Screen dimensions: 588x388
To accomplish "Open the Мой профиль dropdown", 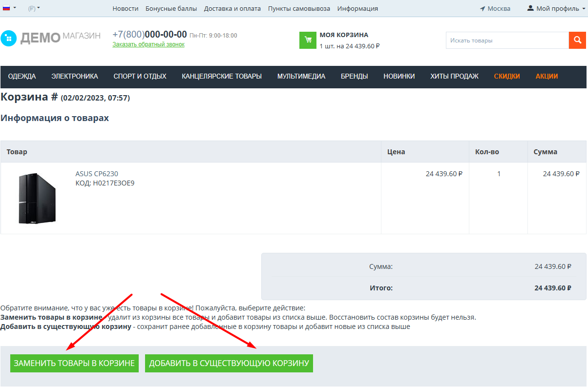I will click(x=556, y=8).
